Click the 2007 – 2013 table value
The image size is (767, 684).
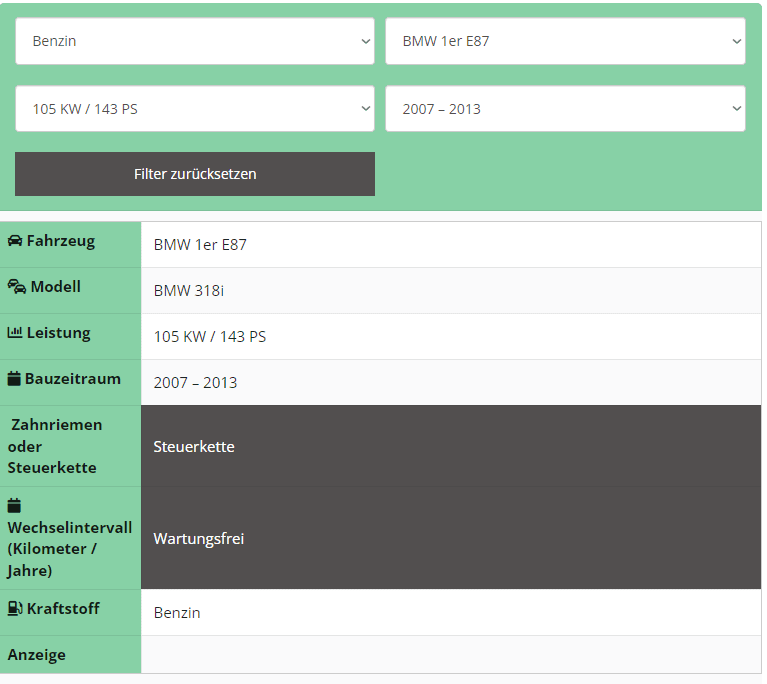(x=195, y=383)
